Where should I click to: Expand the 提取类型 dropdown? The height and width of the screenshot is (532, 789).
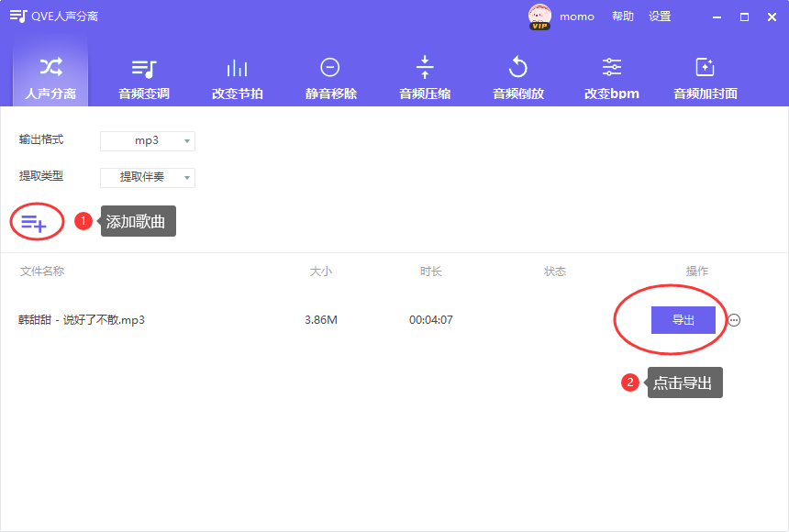[147, 177]
